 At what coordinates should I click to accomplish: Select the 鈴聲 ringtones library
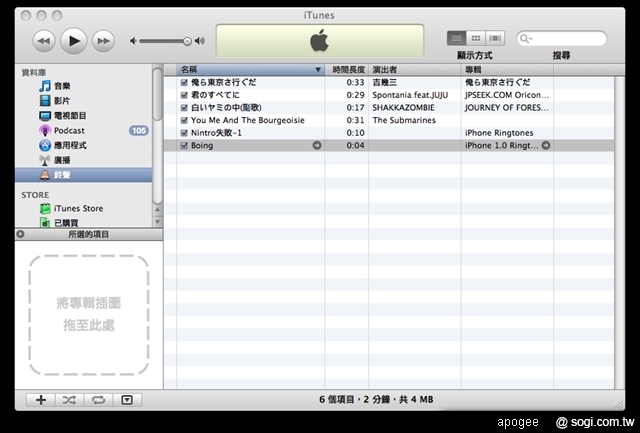click(x=83, y=175)
